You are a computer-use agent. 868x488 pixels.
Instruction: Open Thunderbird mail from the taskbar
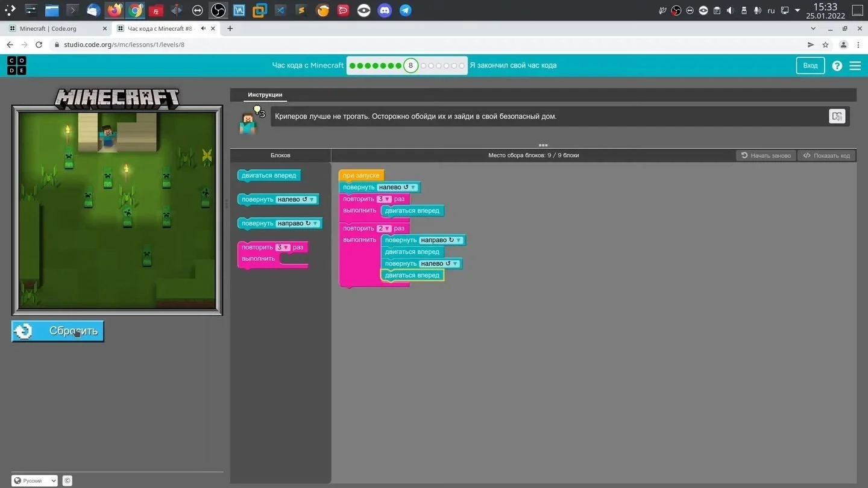[93, 10]
